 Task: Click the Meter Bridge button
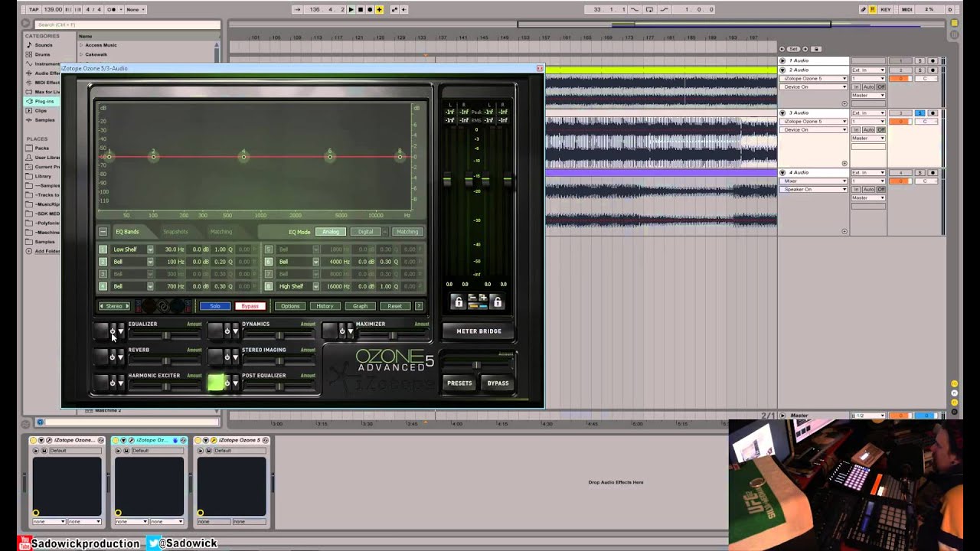coord(479,331)
